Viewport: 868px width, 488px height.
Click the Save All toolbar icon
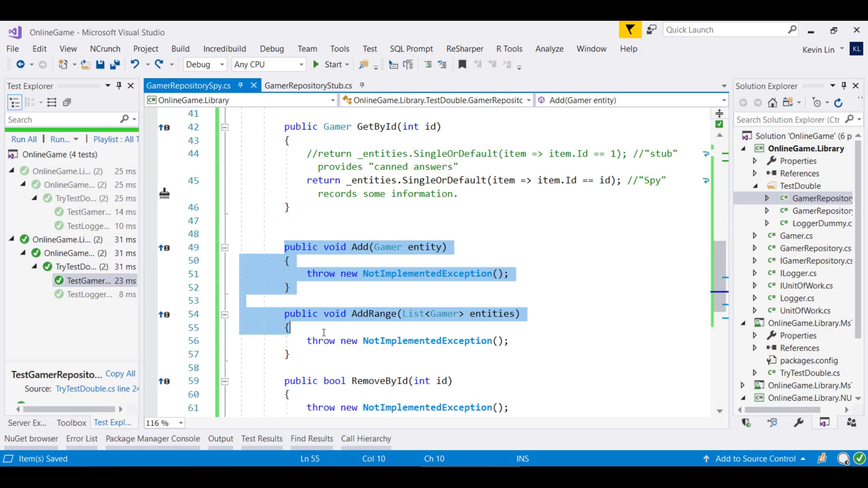pyautogui.click(x=115, y=65)
